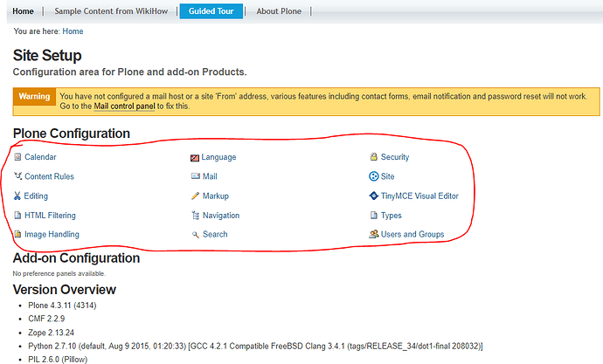This screenshot has width=603, height=364.
Task: Click the Markup pencil icon
Action: pyautogui.click(x=195, y=196)
